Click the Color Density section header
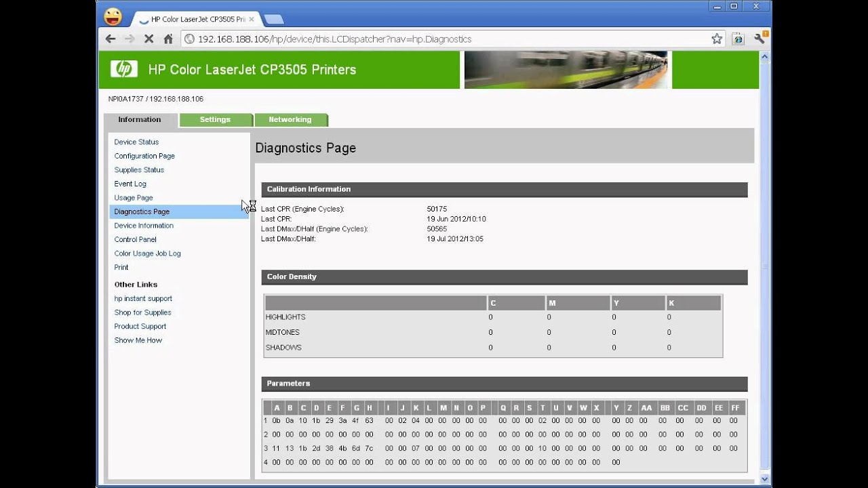Viewport: 868px width, 488px height. click(505, 277)
